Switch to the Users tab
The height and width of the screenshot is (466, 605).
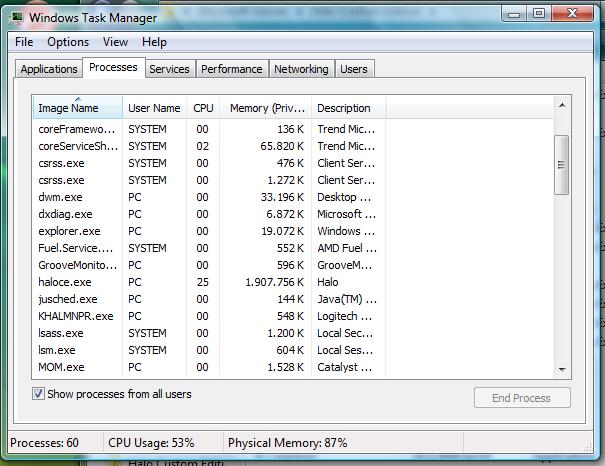tap(353, 69)
